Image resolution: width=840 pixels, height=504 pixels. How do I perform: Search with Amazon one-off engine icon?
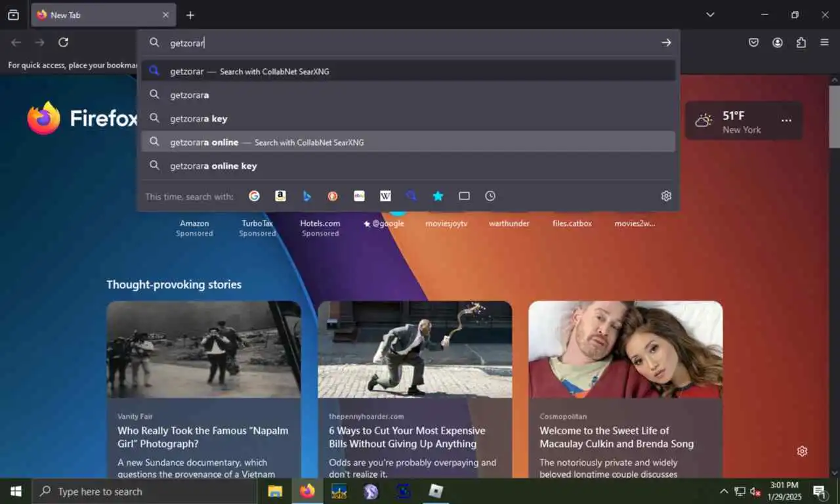pos(280,196)
